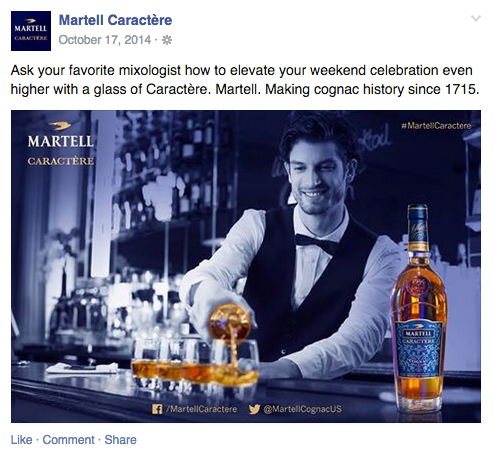Click the /MartellCaractere Facebook handle text

coord(201,409)
